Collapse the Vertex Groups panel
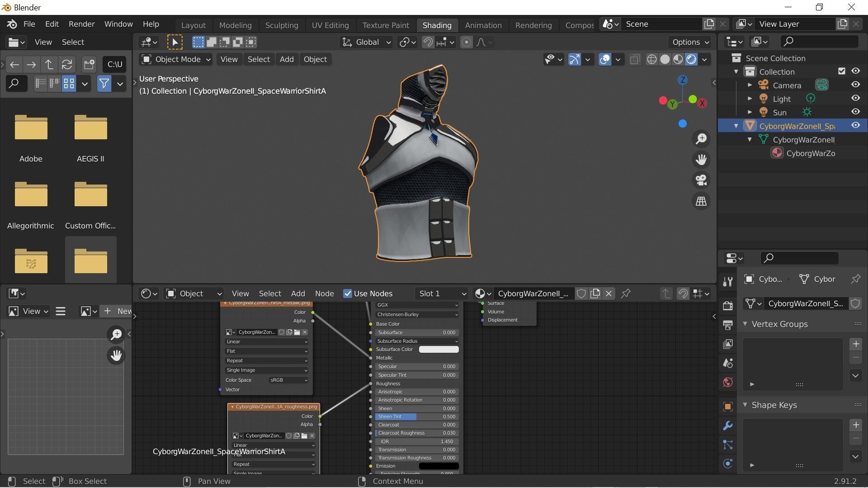 [x=745, y=324]
